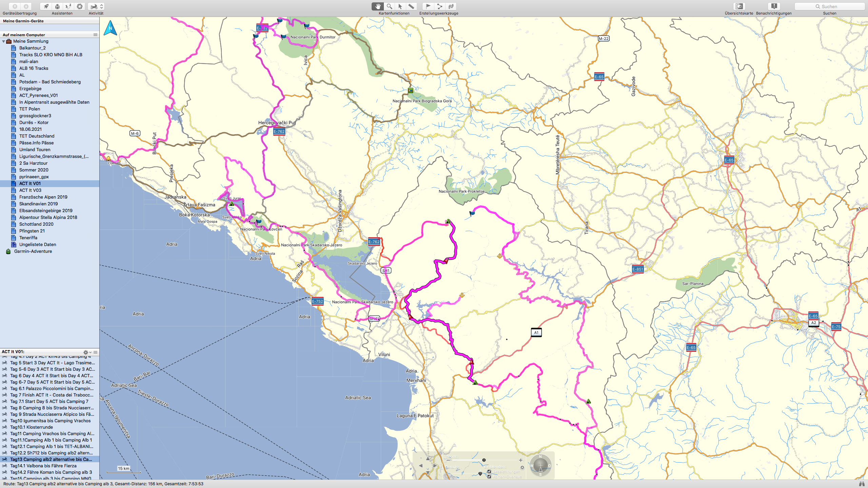Click the zoom minus button
The width and height of the screenshot is (868, 488).
pos(449,460)
